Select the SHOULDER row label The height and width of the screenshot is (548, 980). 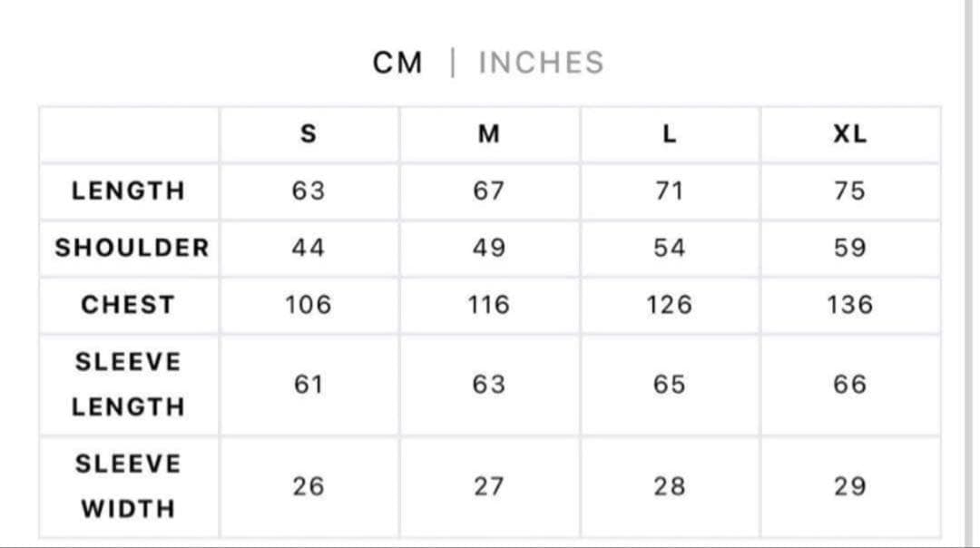click(132, 248)
